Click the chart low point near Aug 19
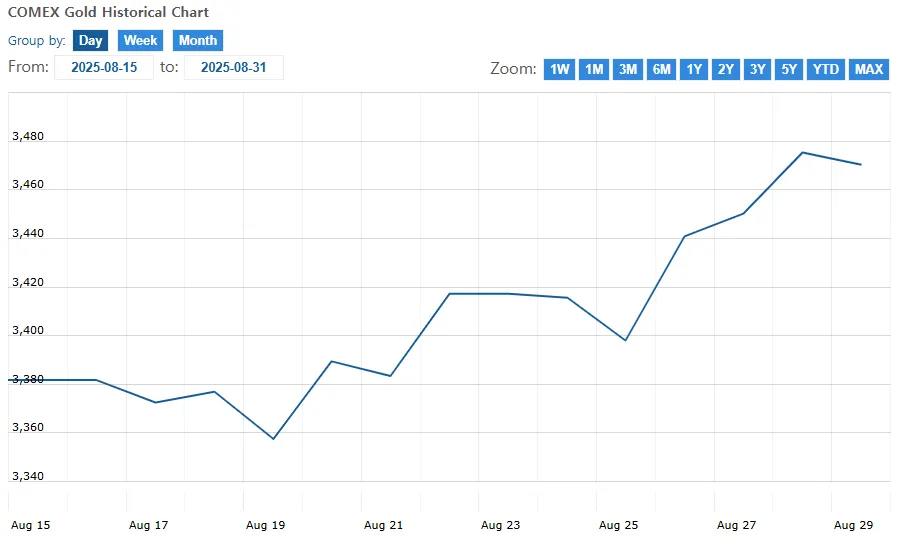Image resolution: width=897 pixels, height=537 pixels. pyautogui.click(x=273, y=439)
